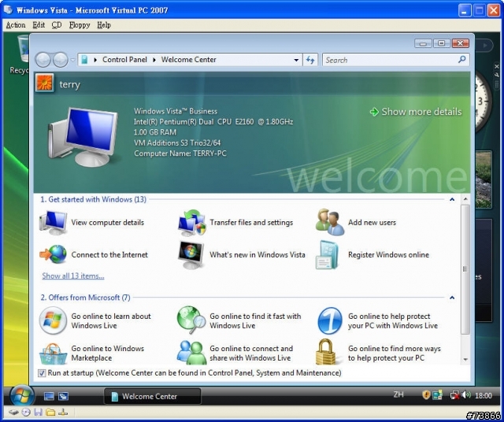Click Control Panel in the address breadcrumb
Image resolution: width=504 pixels, height=422 pixels.
[124, 60]
